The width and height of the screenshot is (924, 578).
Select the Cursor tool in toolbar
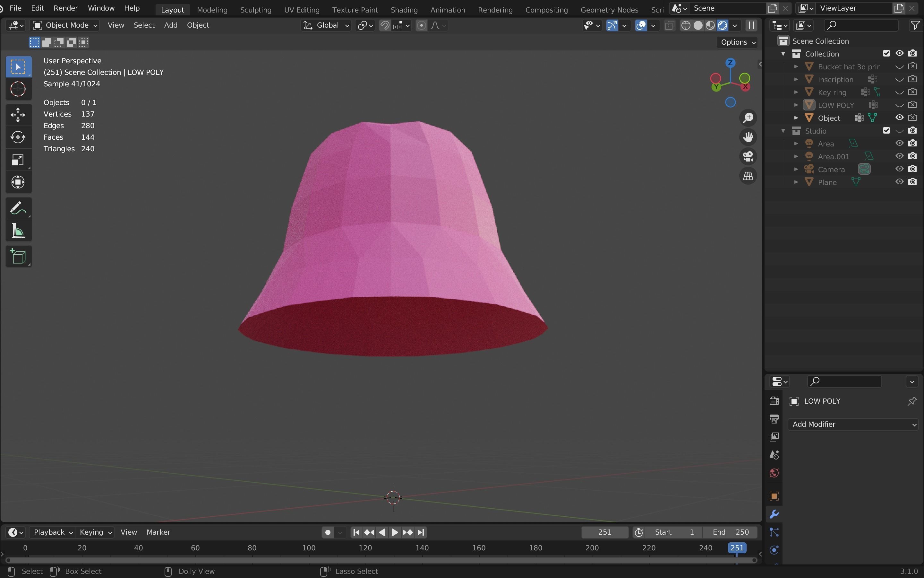[x=18, y=90]
